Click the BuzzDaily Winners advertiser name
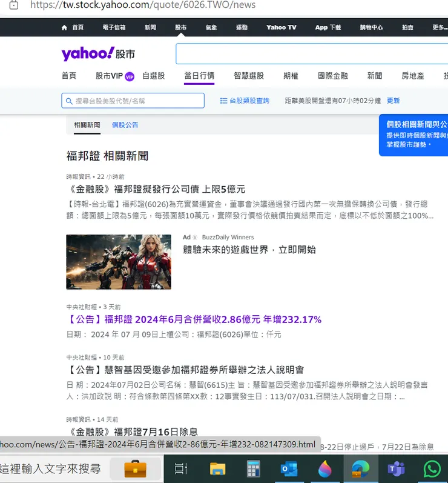The width and height of the screenshot is (448, 483). pyautogui.click(x=228, y=237)
